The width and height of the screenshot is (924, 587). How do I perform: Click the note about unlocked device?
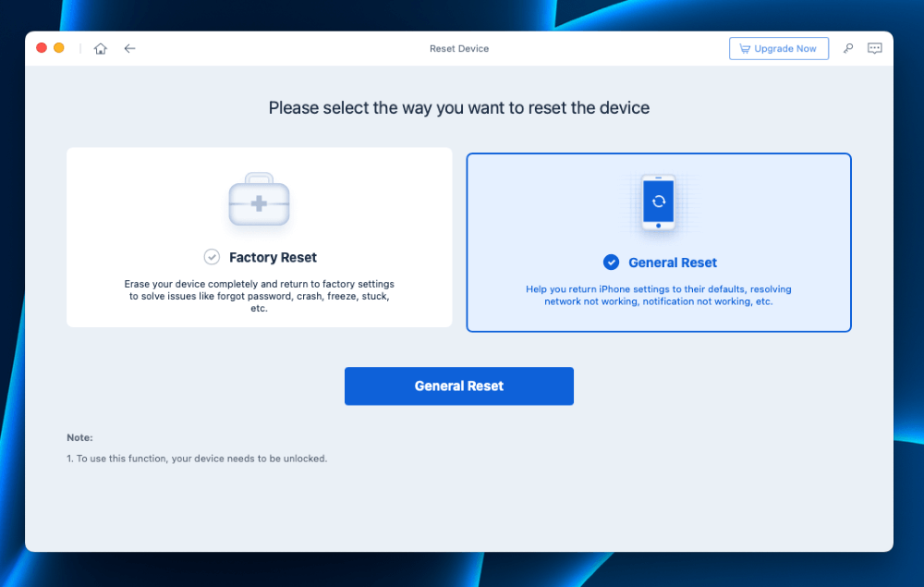click(197, 459)
